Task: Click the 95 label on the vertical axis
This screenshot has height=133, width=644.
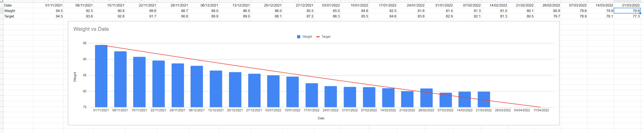Action: 85,43
